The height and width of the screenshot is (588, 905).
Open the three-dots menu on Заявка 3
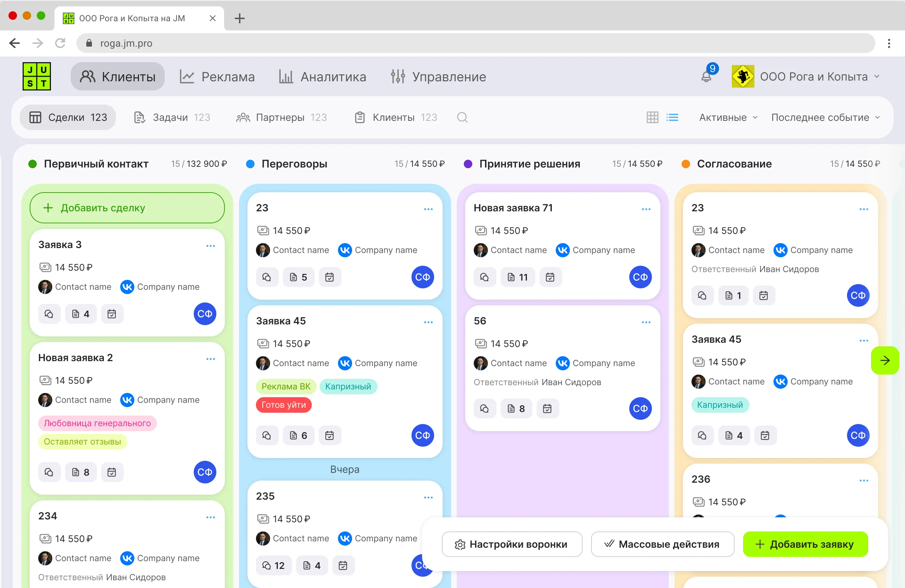point(211,246)
